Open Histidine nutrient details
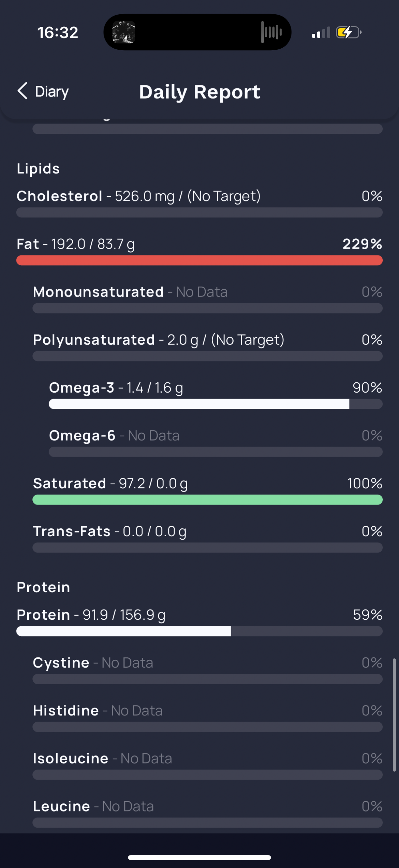This screenshot has width=399, height=868. [207, 717]
